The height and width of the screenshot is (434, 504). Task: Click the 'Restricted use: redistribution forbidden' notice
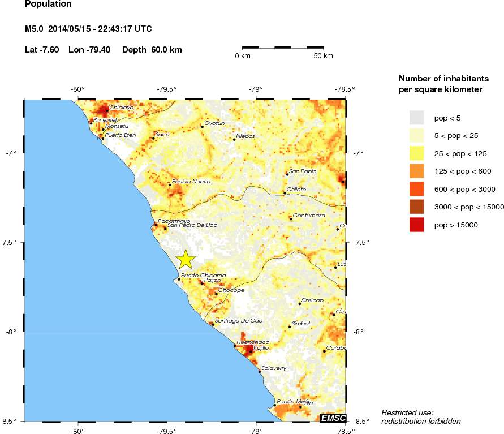click(x=421, y=417)
